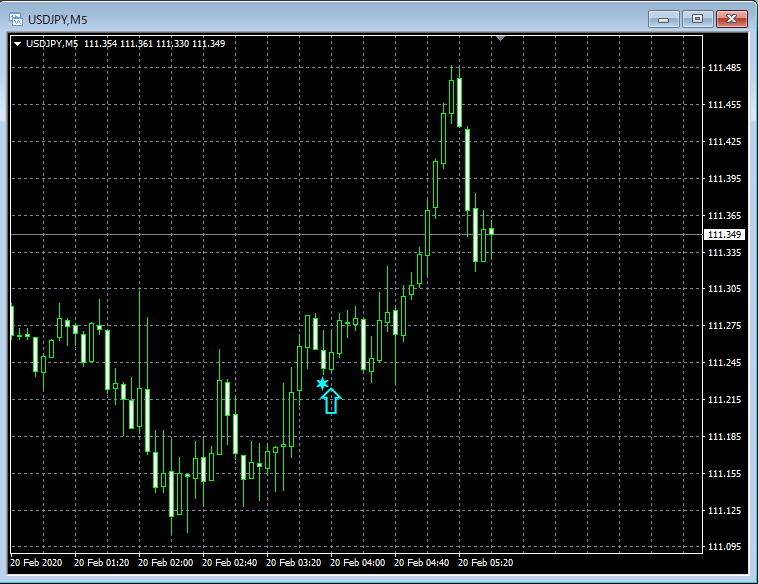Screen dimensions: 759x584
Task: Click the USDJPY,M5 window title text
Action: coord(58,20)
